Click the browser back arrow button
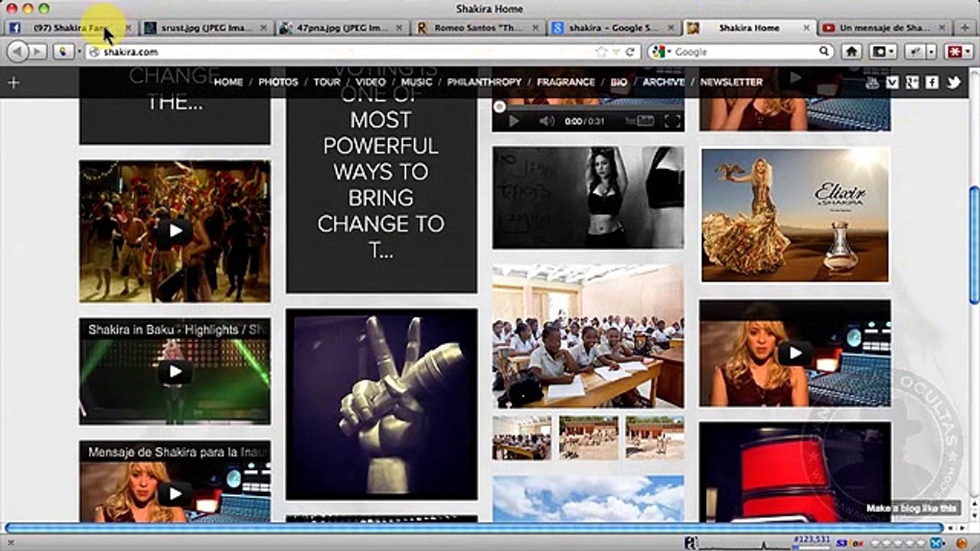Image resolution: width=980 pixels, height=551 pixels. [17, 51]
